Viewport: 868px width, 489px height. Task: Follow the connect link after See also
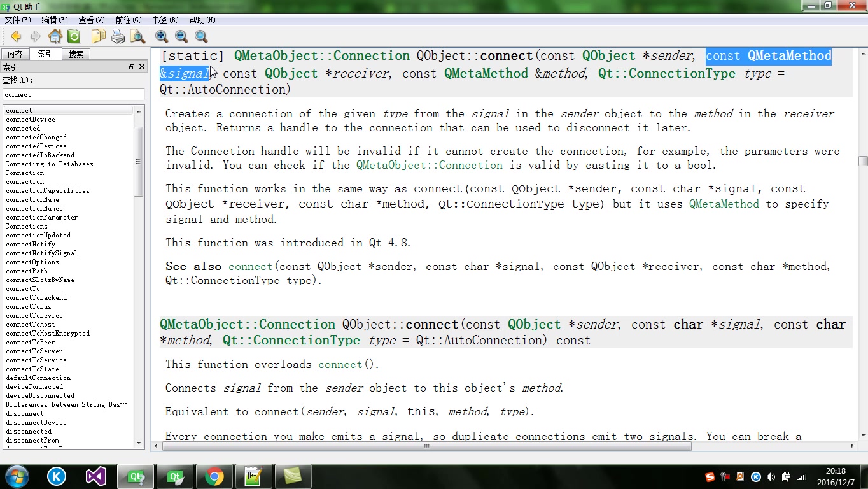coord(251,267)
